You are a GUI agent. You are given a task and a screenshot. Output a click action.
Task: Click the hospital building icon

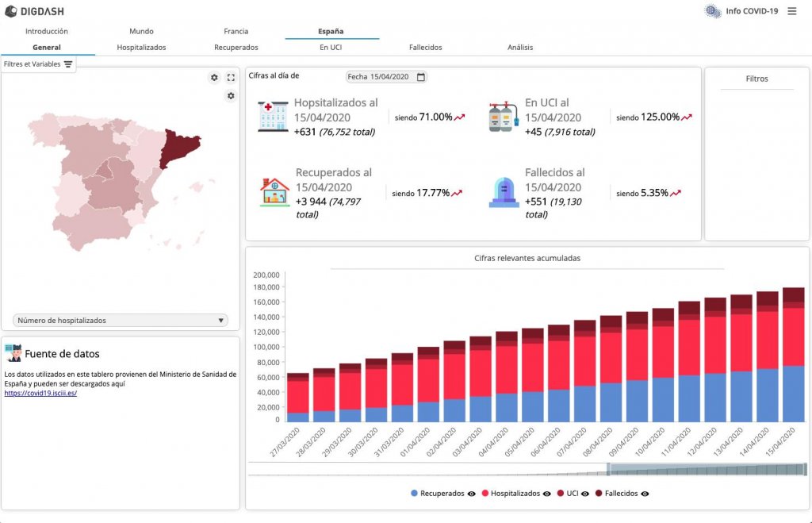tap(273, 116)
